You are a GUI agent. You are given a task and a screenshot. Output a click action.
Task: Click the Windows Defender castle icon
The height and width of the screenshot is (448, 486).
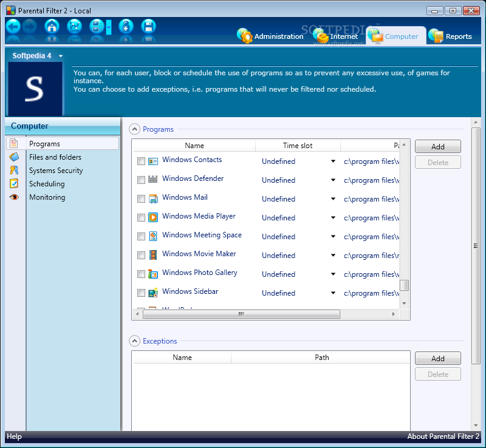[153, 180]
